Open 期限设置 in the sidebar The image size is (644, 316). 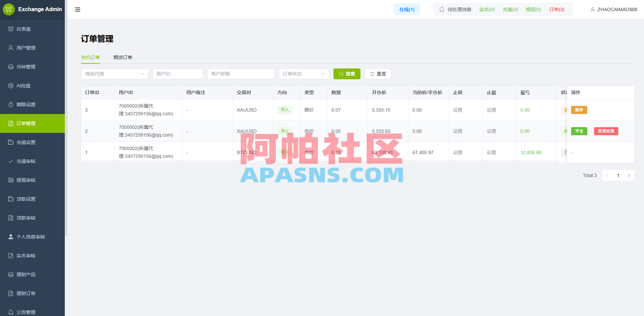[x=32, y=105]
